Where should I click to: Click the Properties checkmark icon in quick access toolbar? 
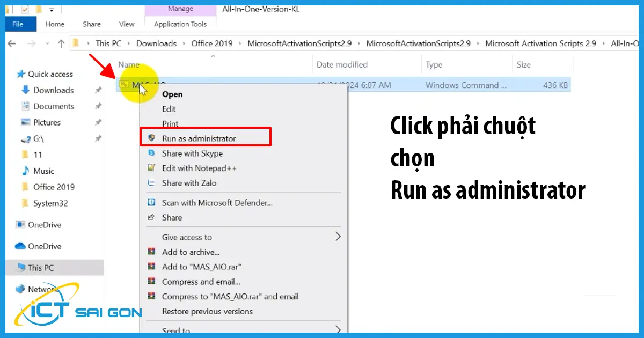pos(25,9)
